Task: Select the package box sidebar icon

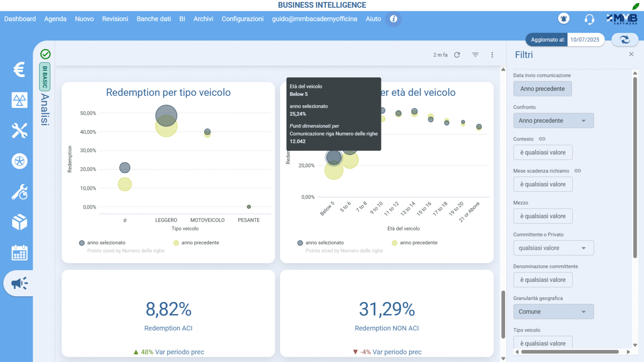Action: 19,222
